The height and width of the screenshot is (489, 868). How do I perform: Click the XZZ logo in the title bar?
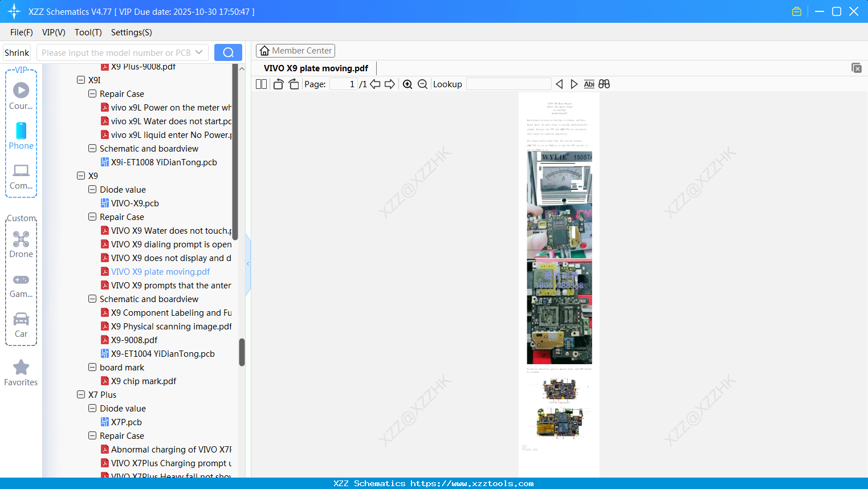[14, 11]
